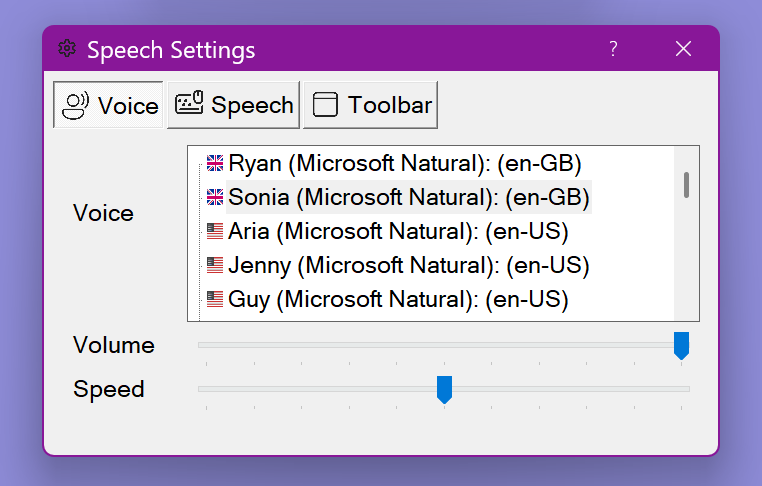The image size is (762, 486).
Task: Click the UK flag next to Sonia
Action: (215, 197)
